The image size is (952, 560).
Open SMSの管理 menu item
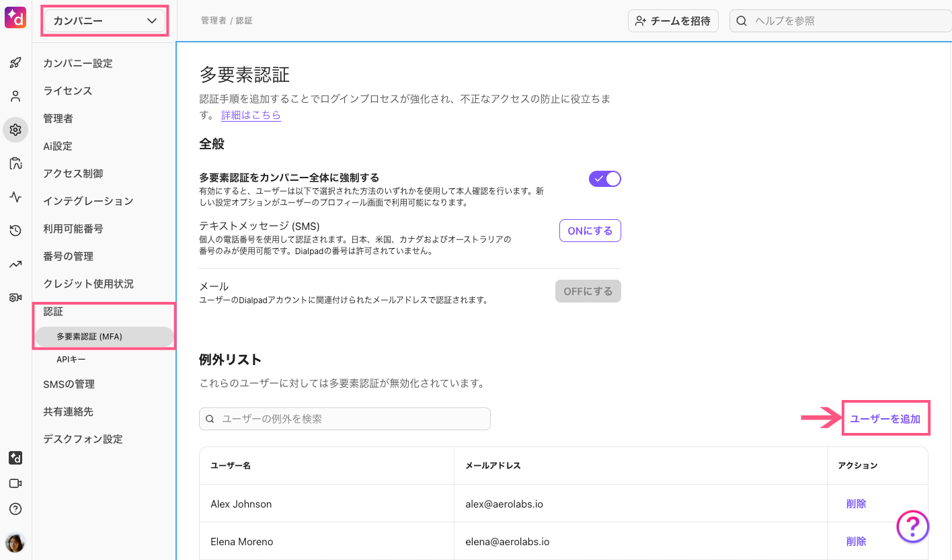(69, 384)
